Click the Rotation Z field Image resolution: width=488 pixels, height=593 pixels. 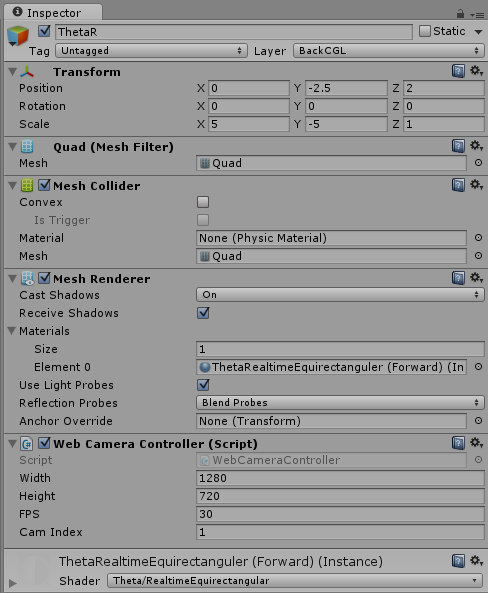[444, 106]
